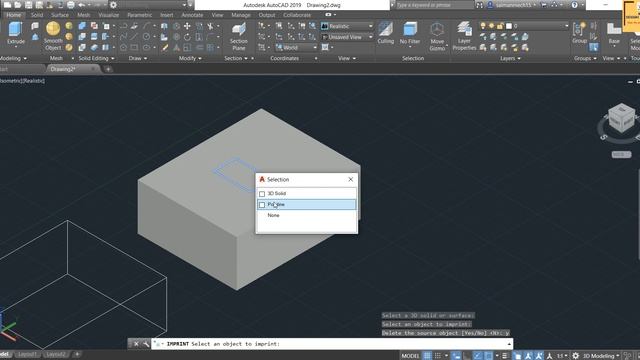Toggle the drawing grid display in status bar
The image size is (640, 360).
[x=427, y=356]
